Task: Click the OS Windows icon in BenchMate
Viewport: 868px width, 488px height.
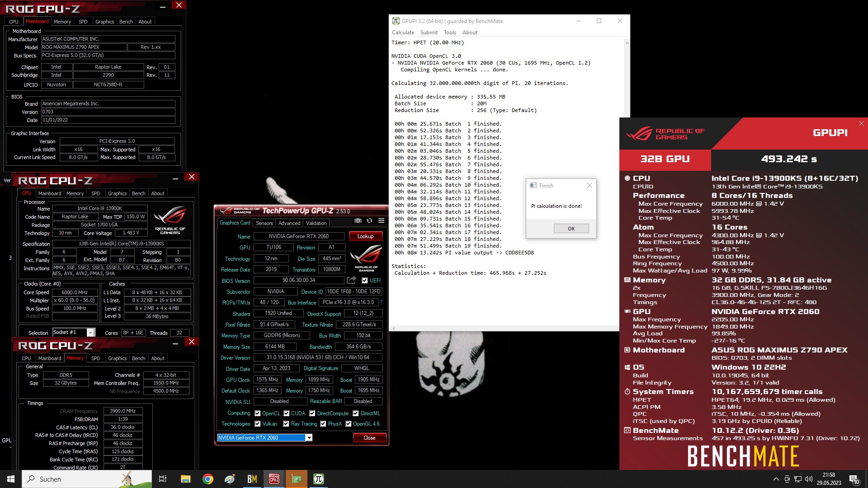Action: 627,367
